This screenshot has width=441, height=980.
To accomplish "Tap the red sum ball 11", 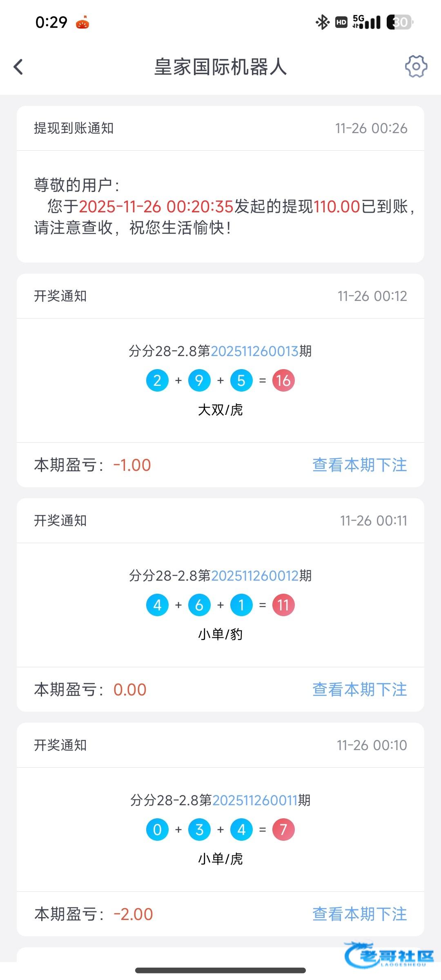I will pyautogui.click(x=283, y=605).
